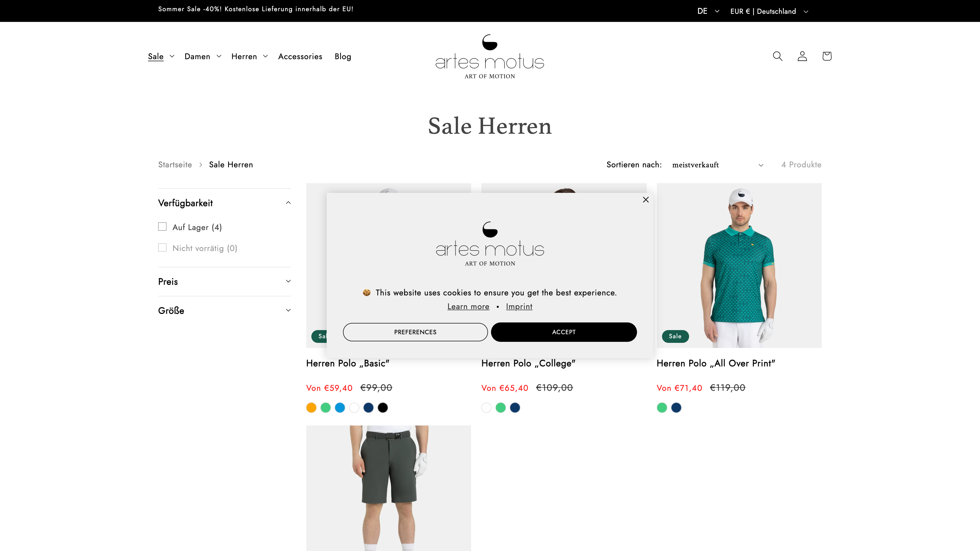This screenshot has width=980, height=551.
Task: Open product 'Herren Polo „College"'
Action: [x=529, y=363]
